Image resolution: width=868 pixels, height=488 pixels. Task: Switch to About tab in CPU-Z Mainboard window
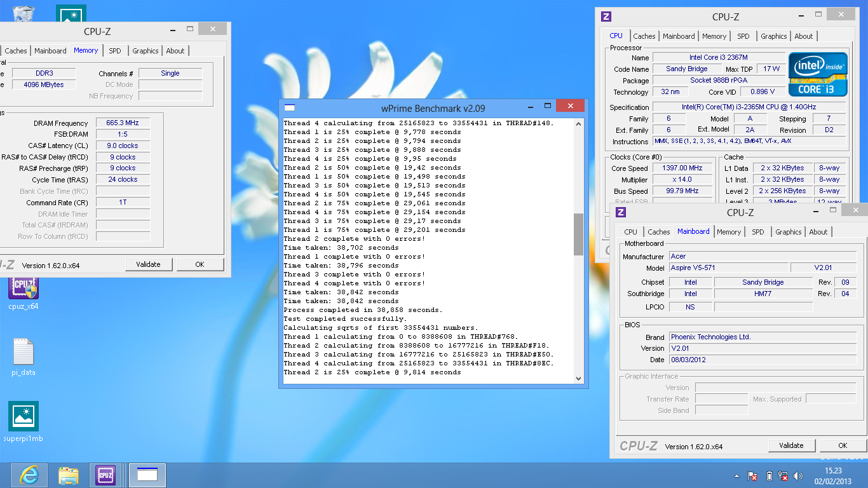click(818, 232)
